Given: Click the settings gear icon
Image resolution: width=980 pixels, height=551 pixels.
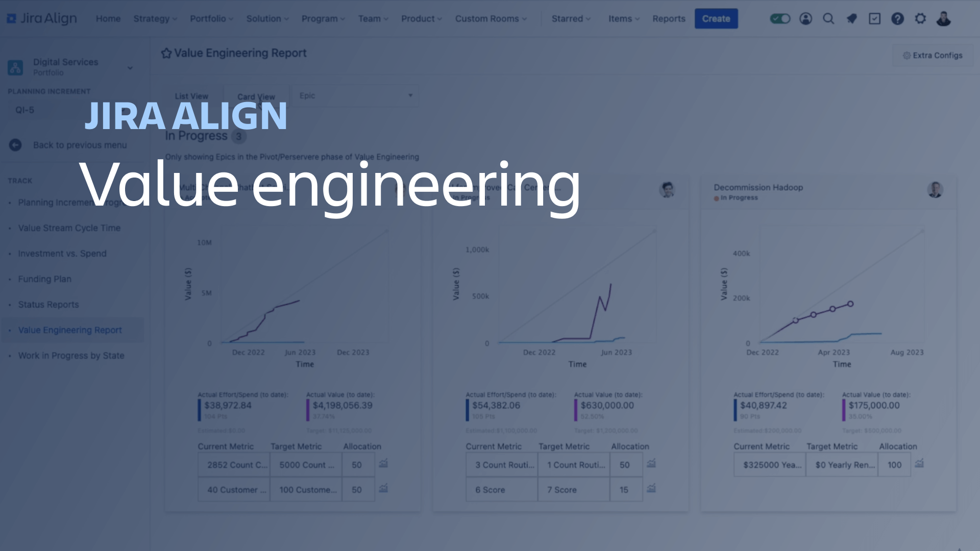Looking at the screenshot, I should coord(920,18).
